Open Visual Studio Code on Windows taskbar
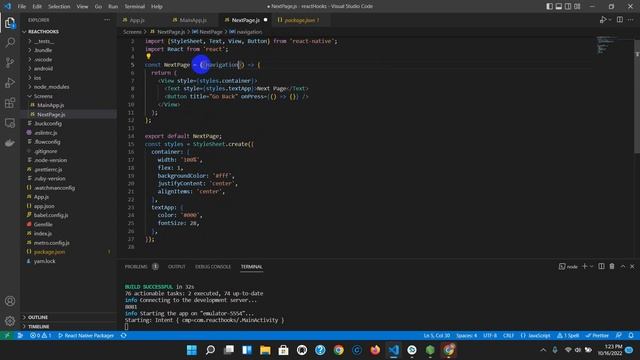Image resolution: width=640 pixels, height=360 pixels. coord(393,350)
